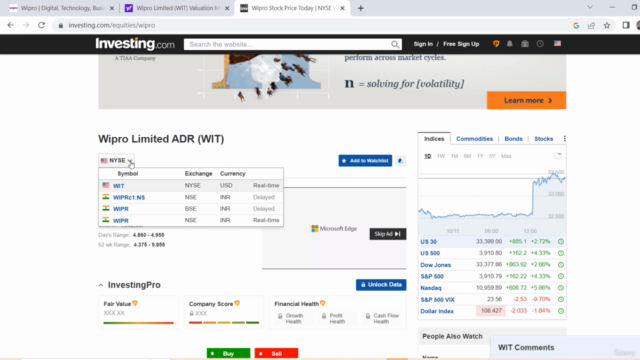This screenshot has width=640, height=360.
Task: Click clock icon on US 30 row
Action: point(561,242)
